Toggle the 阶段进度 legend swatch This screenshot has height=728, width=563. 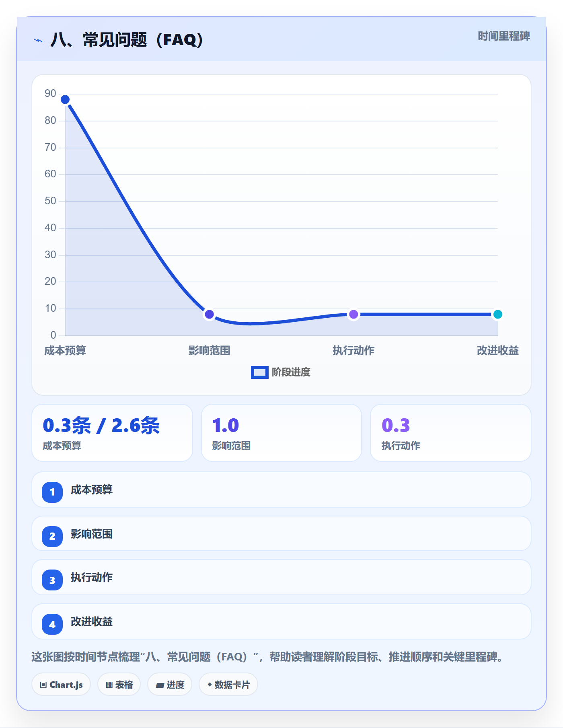259,372
